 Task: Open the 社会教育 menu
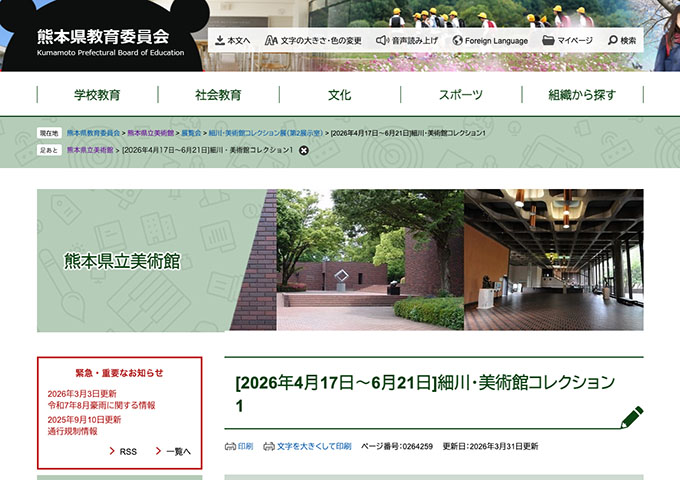(219, 95)
